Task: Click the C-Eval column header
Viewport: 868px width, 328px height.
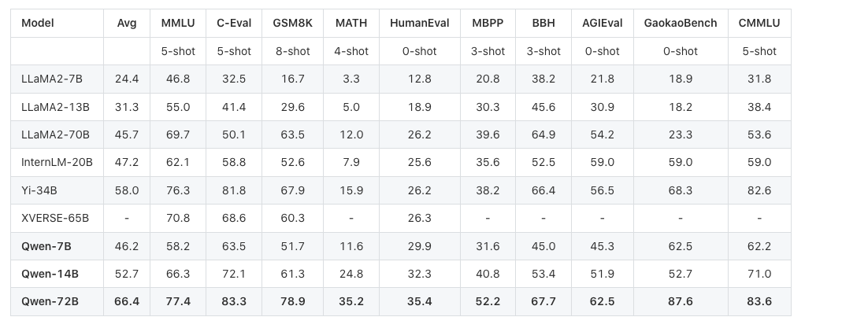Action: click(x=234, y=23)
